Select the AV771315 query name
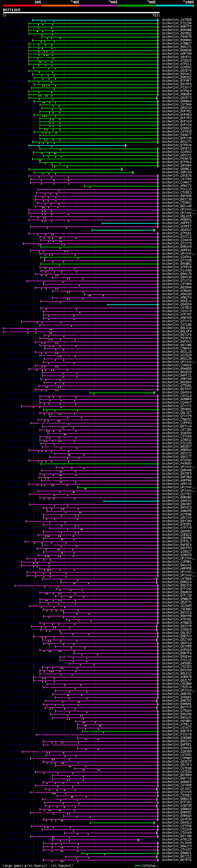This screenshot has height=868, width=197. point(11,10)
